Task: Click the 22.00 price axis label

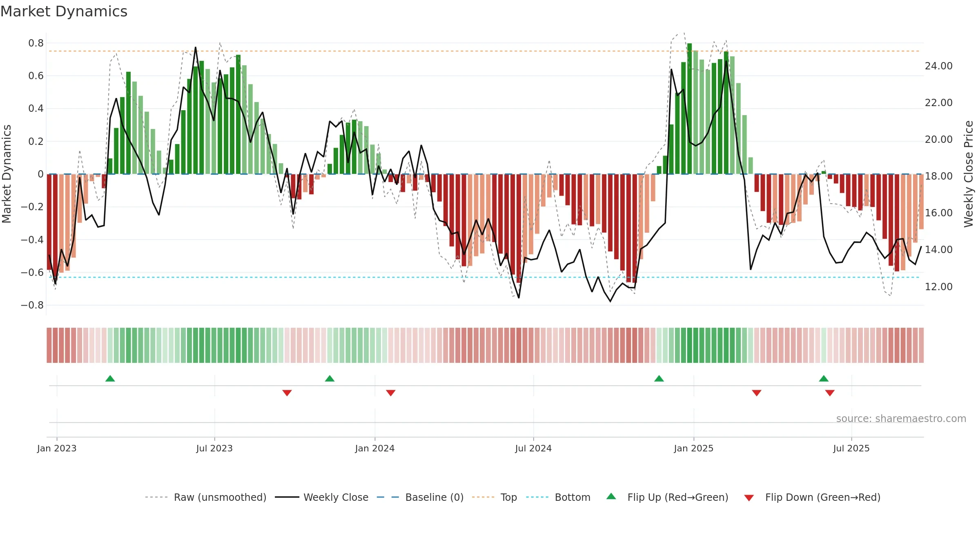Action: click(939, 103)
